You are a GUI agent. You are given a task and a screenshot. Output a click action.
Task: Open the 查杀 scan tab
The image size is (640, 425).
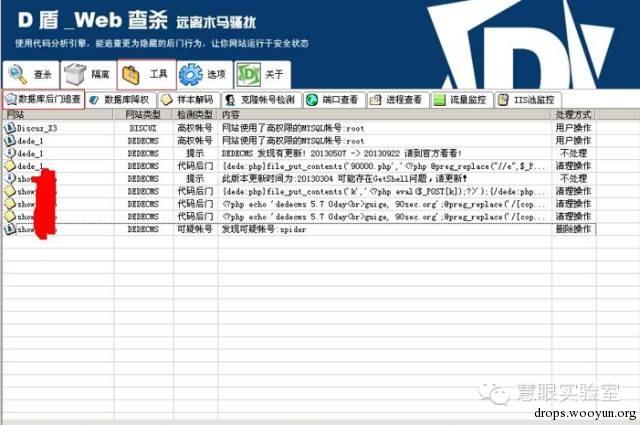pyautogui.click(x=31, y=75)
